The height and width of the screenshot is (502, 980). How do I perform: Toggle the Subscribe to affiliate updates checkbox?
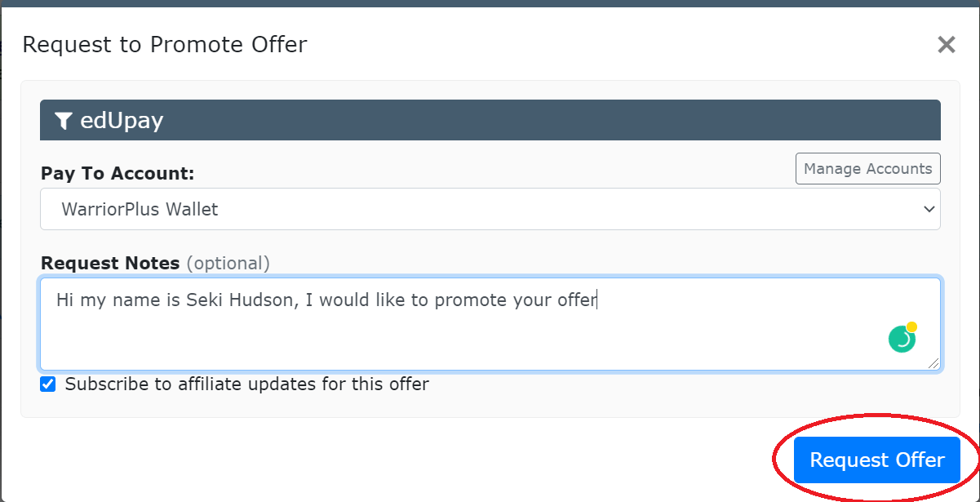click(48, 384)
